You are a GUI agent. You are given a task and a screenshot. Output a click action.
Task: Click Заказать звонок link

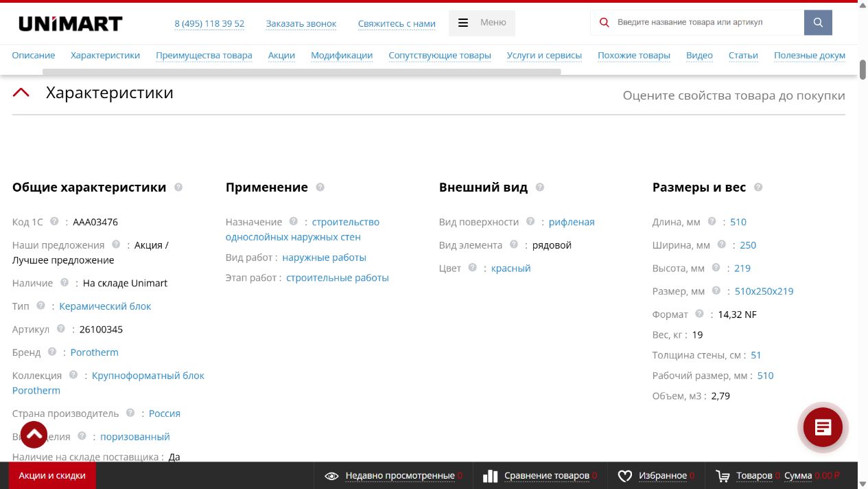click(x=301, y=23)
